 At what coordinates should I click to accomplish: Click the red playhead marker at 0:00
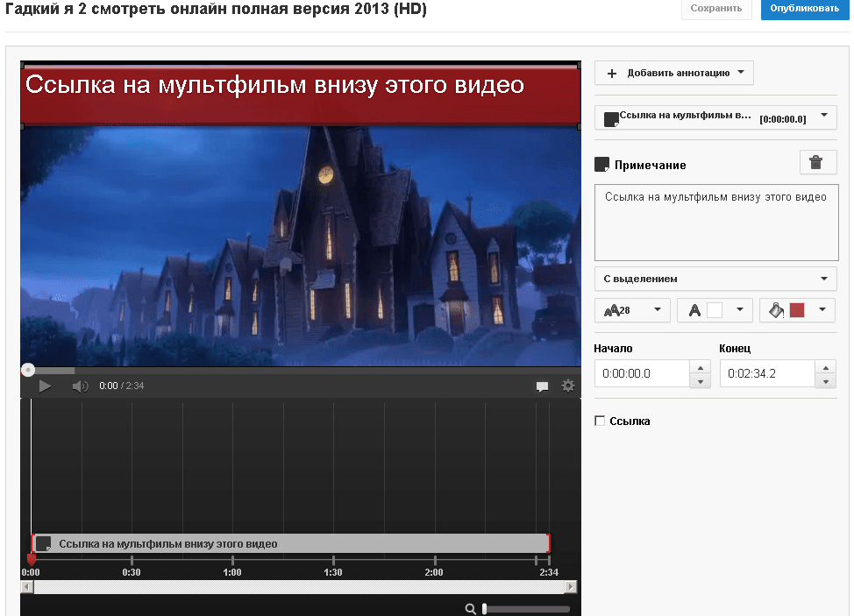[x=31, y=558]
